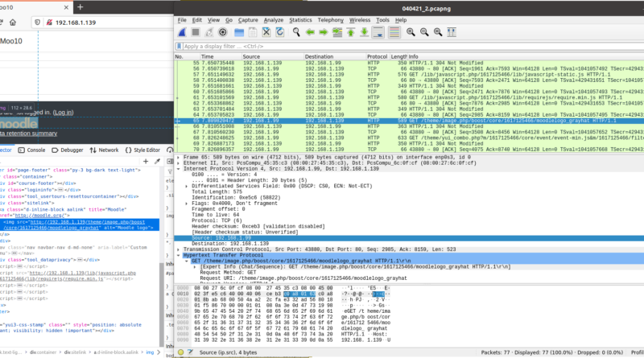The image size is (644, 358).
Task: Start a new capture with shark fin icon
Action: (x=182, y=32)
